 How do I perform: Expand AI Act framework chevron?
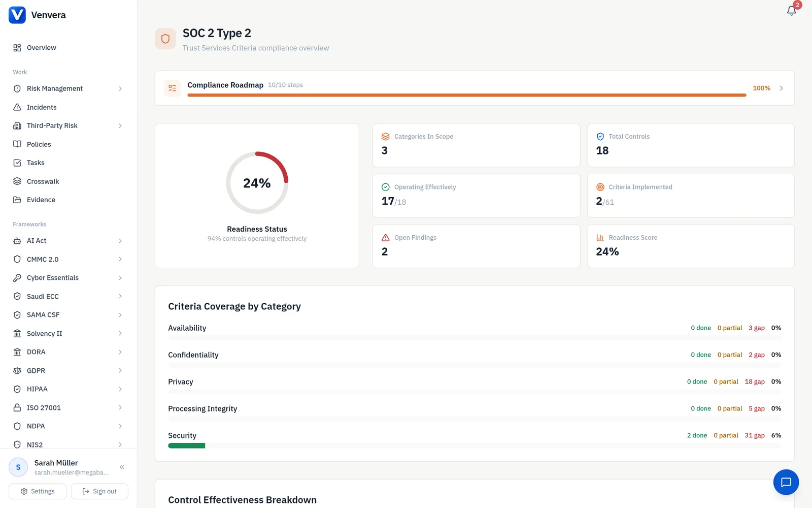pos(120,241)
